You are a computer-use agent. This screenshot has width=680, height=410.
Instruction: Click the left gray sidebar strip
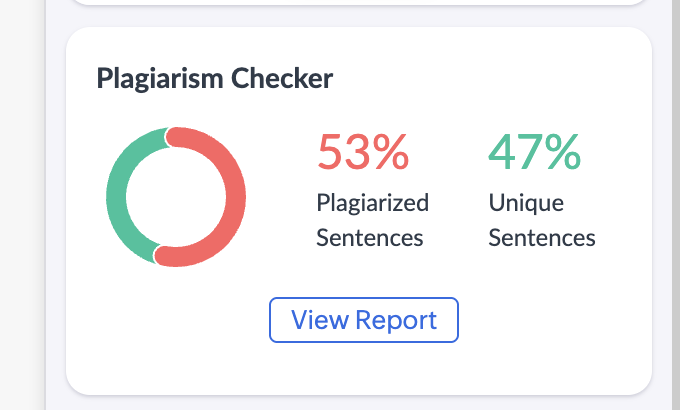(x=22, y=200)
